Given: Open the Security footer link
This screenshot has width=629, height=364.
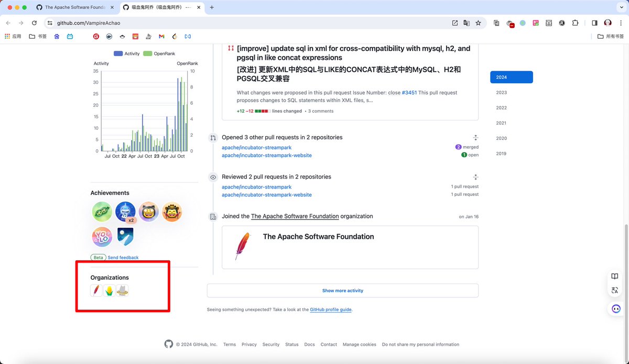Looking at the screenshot, I should click(271, 345).
